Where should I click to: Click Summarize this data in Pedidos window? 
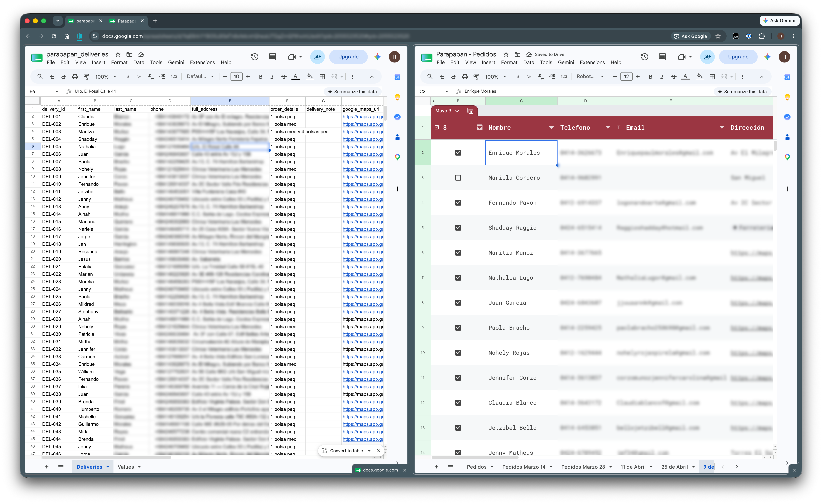coord(742,92)
